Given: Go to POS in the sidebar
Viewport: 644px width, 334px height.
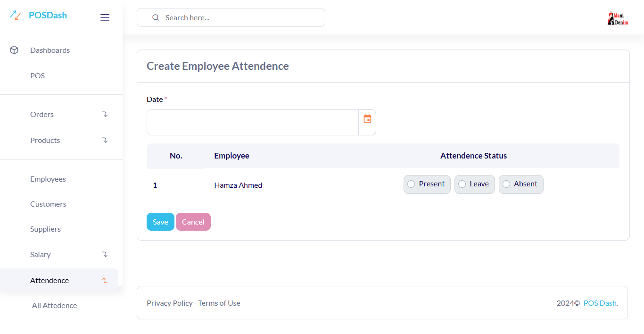Looking at the screenshot, I should coord(37,75).
